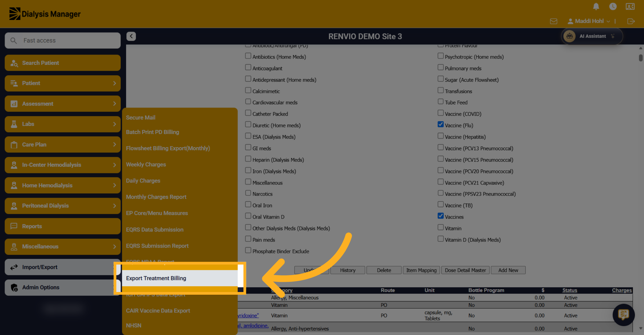This screenshot has width=644, height=335.
Task: Click the Import/Export arrows icon
Action: coord(14,267)
